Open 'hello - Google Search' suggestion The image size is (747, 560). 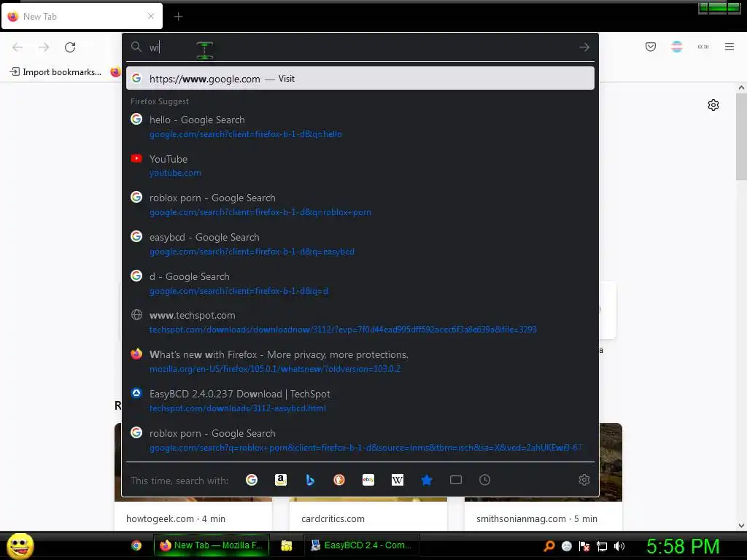point(360,127)
